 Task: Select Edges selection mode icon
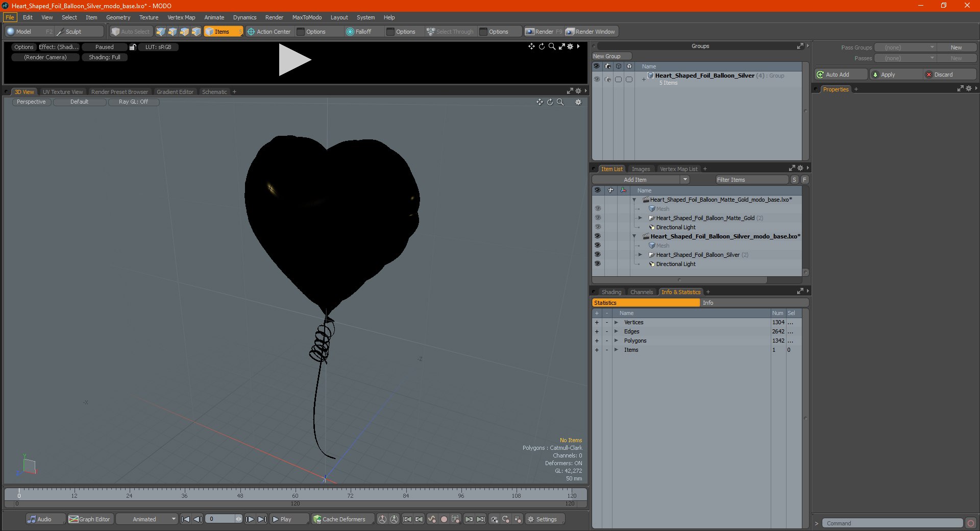tap(173, 32)
